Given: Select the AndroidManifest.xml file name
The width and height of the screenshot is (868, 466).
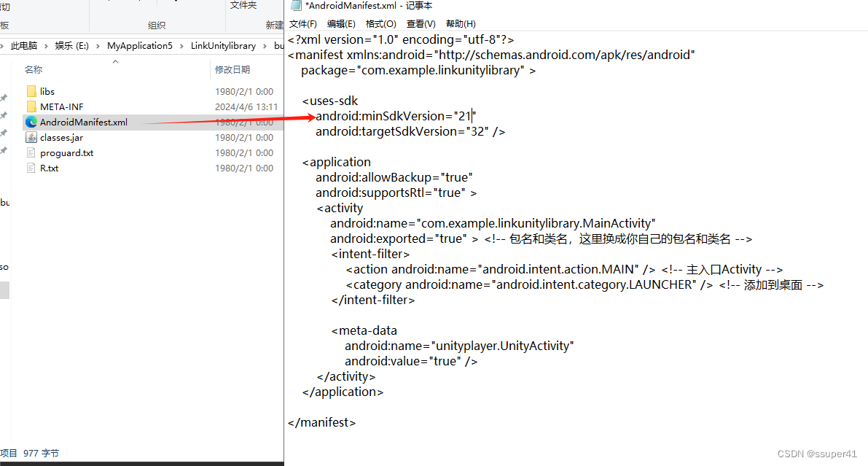Looking at the screenshot, I should (x=84, y=122).
